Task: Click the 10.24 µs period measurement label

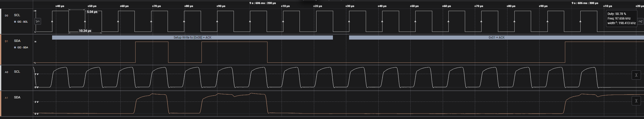Action: click(x=85, y=31)
